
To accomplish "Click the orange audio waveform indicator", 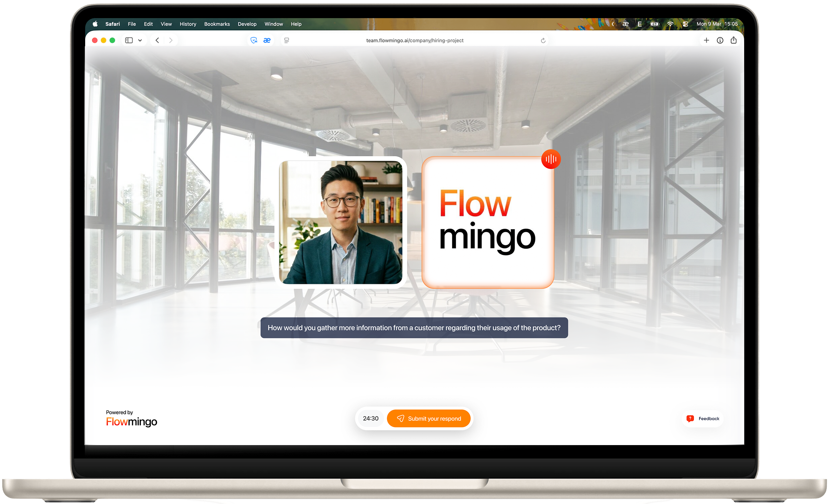I will [x=551, y=159].
